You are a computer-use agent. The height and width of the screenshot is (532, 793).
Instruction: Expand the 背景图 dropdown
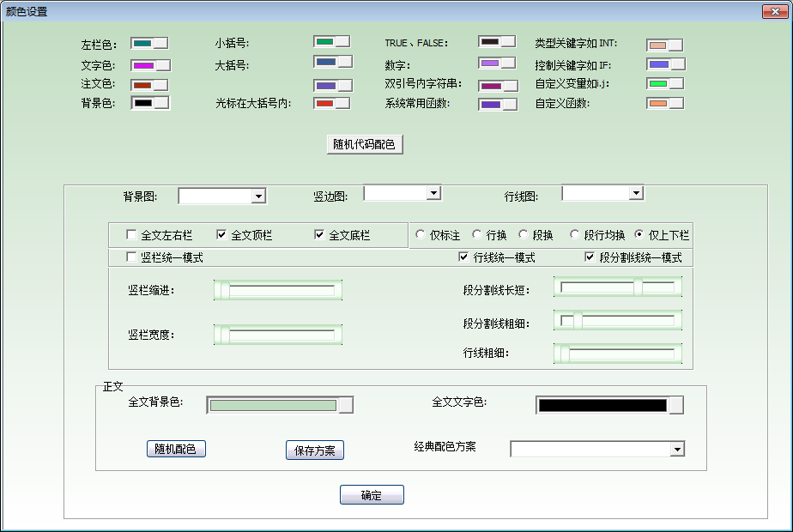(257, 197)
